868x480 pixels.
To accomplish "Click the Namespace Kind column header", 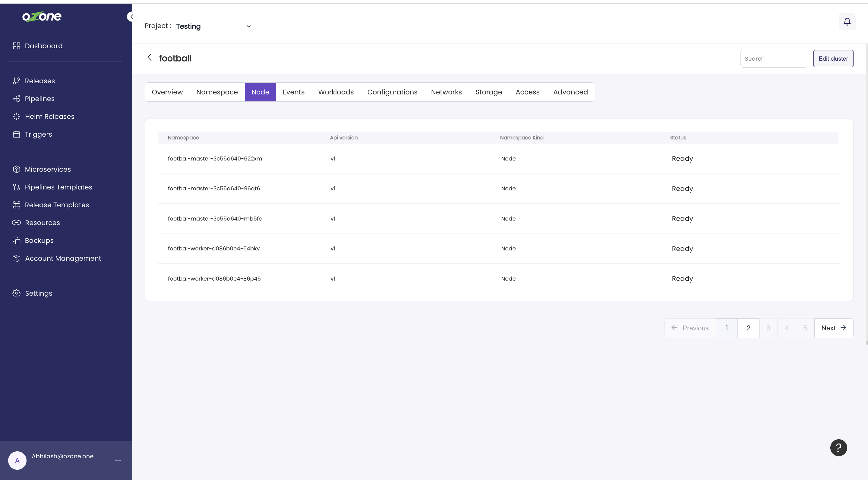I will (521, 138).
